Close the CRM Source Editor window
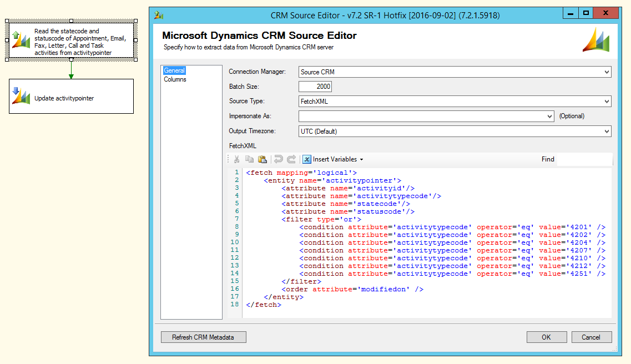The width and height of the screenshot is (631, 364). pos(605,13)
